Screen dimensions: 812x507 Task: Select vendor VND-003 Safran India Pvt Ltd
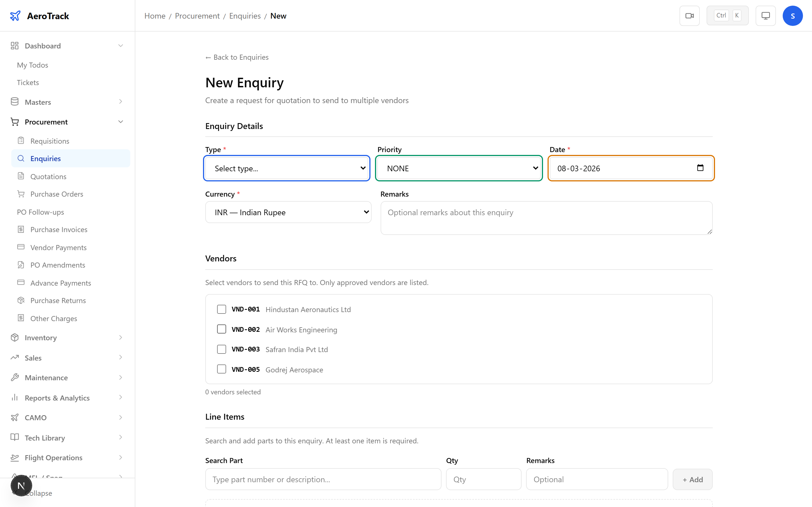[221, 349]
